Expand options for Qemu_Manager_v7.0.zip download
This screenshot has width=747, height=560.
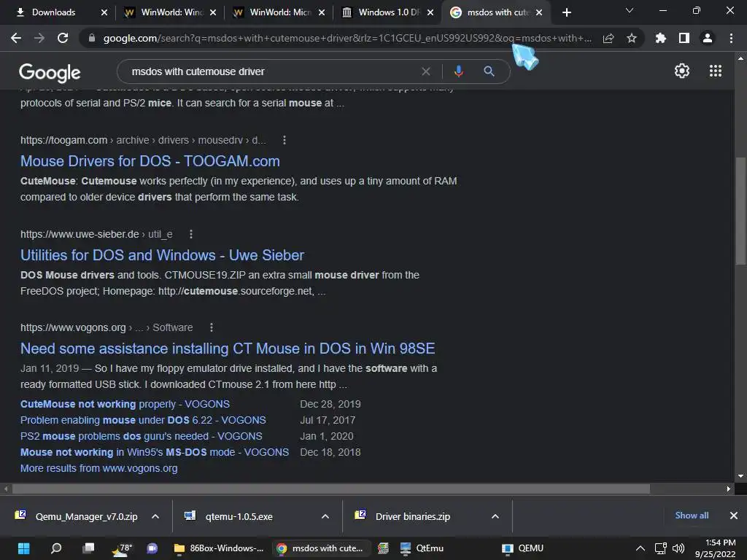(155, 516)
